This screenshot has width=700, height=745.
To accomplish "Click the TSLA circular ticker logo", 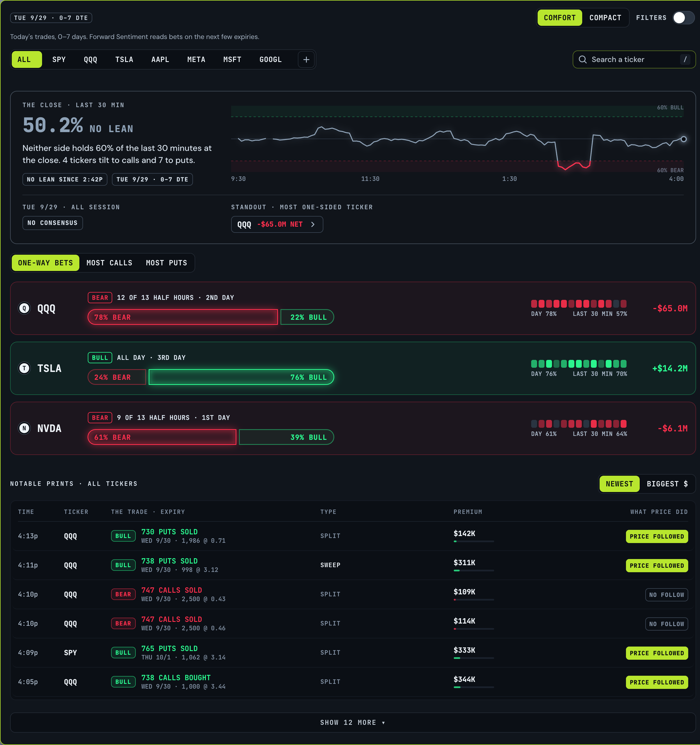I will (x=24, y=368).
